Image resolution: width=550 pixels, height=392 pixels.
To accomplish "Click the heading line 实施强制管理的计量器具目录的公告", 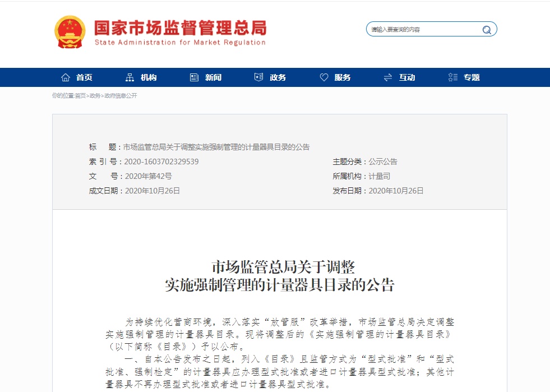I will tap(280, 285).
